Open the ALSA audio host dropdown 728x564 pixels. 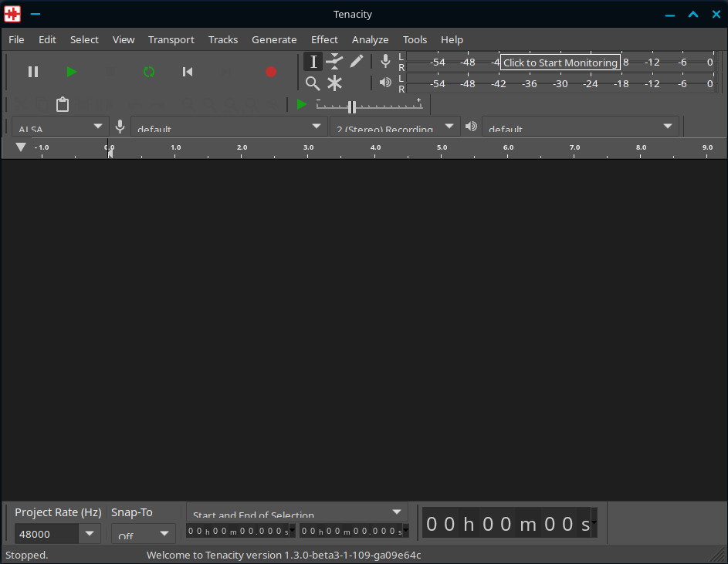[60, 127]
